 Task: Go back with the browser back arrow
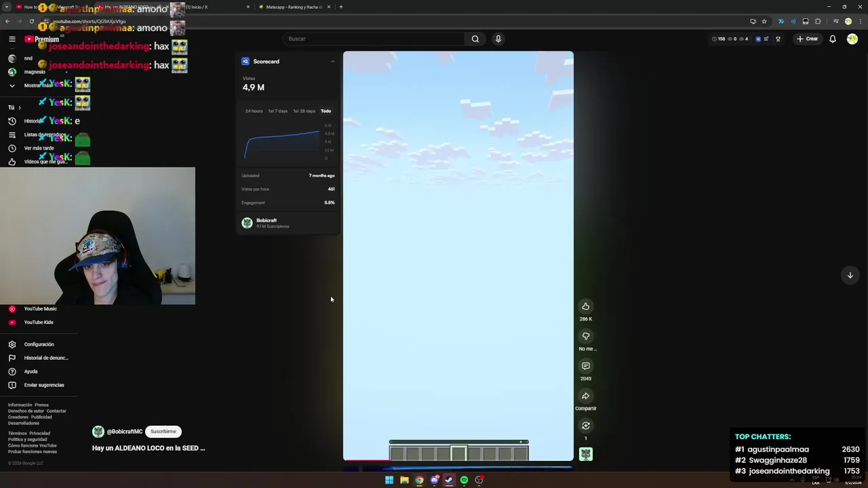[x=7, y=21]
